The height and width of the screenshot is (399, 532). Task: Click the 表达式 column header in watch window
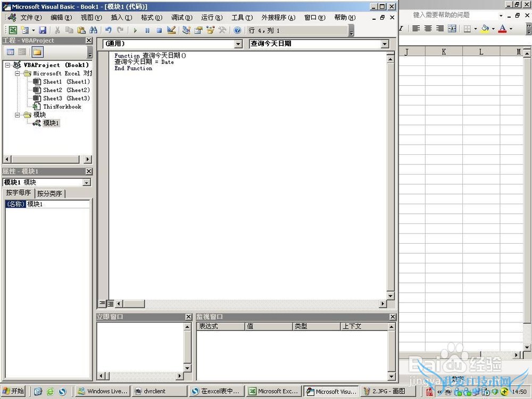(x=221, y=327)
